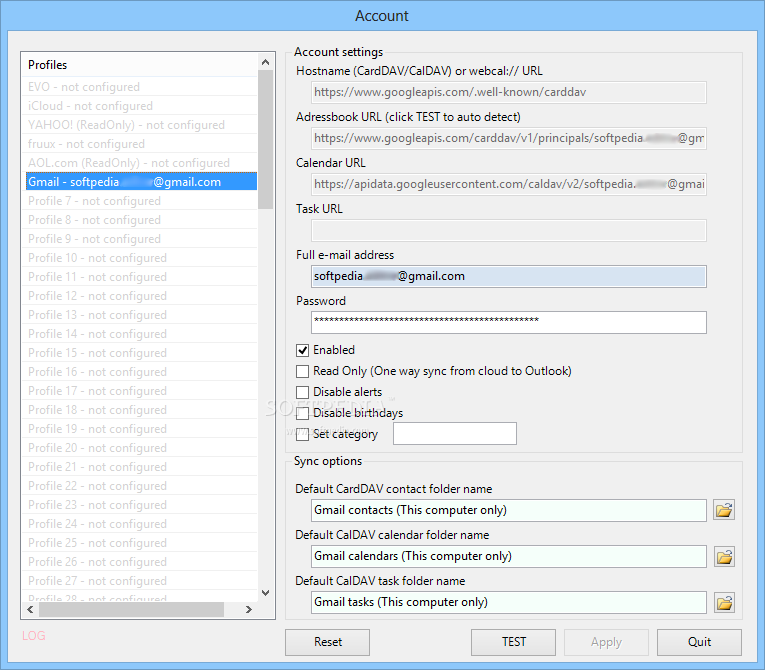Image resolution: width=765 pixels, height=670 pixels.
Task: Click the empty Task URL field
Action: (509, 230)
